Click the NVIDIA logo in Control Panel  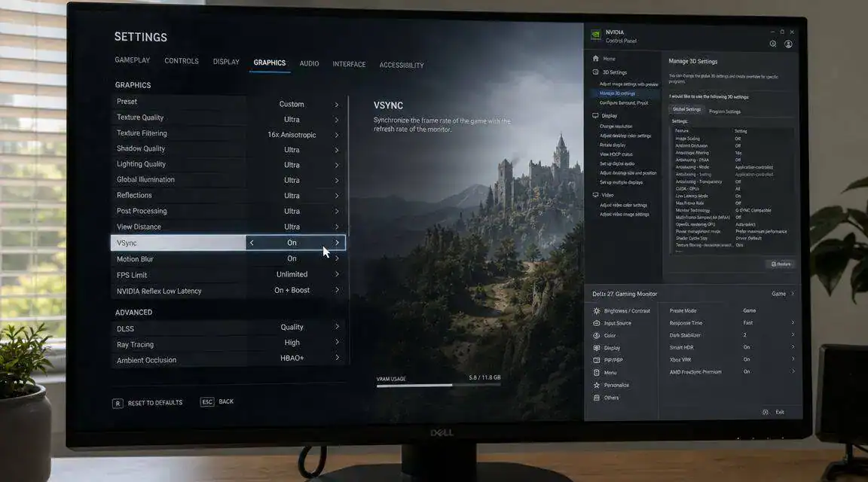[x=596, y=35]
